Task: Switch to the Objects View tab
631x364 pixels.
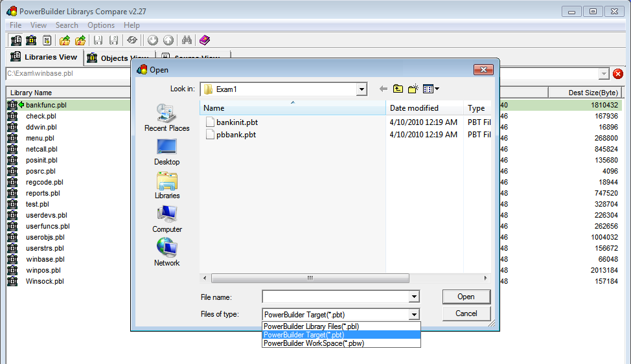Action: [x=118, y=58]
